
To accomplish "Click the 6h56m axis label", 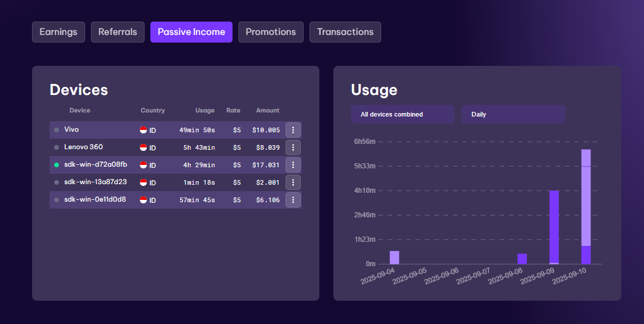I will tap(365, 142).
